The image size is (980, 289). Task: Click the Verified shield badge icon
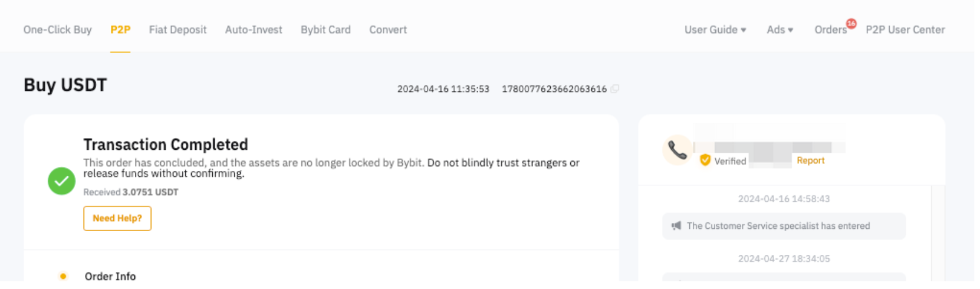[705, 160]
